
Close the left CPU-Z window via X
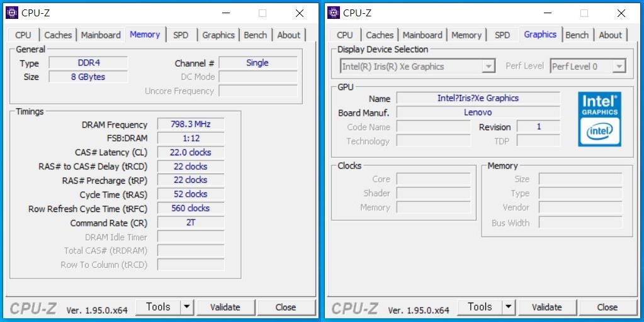(x=300, y=13)
